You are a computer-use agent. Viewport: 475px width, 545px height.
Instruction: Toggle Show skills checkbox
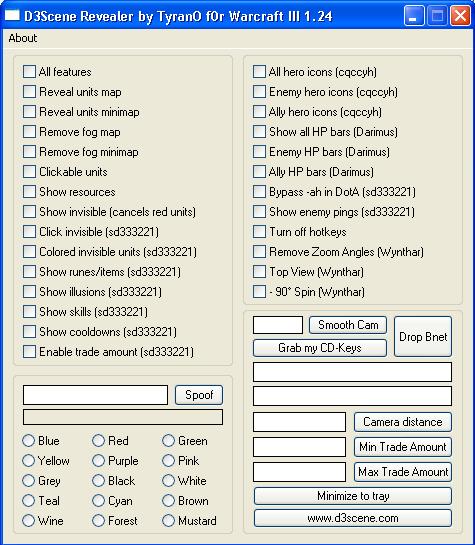(x=30, y=311)
